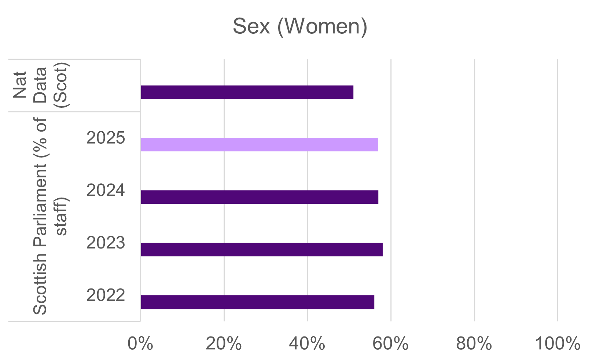Screen dimensions: 600x364
Task: Click the 80% axis label
Action: pyautogui.click(x=474, y=344)
